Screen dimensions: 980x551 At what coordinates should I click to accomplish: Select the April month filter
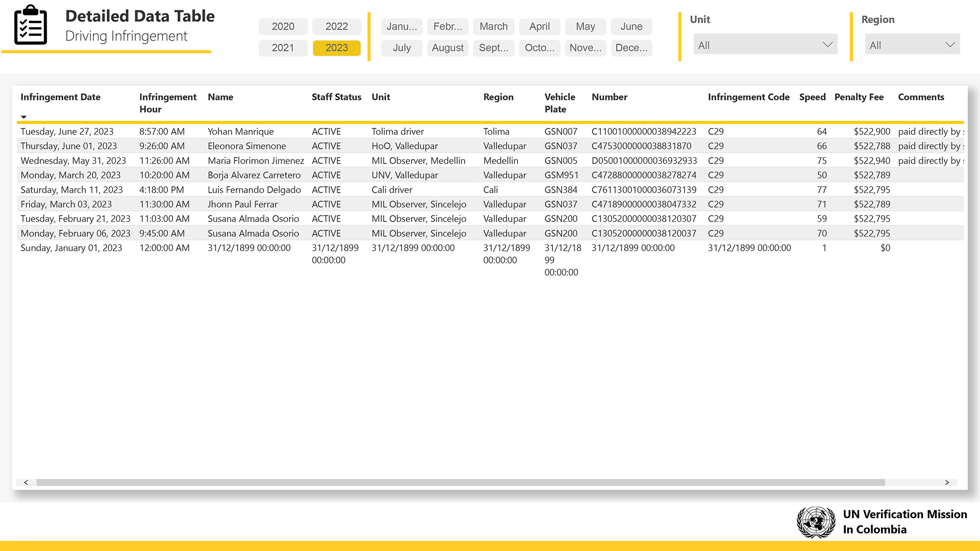coord(539,26)
